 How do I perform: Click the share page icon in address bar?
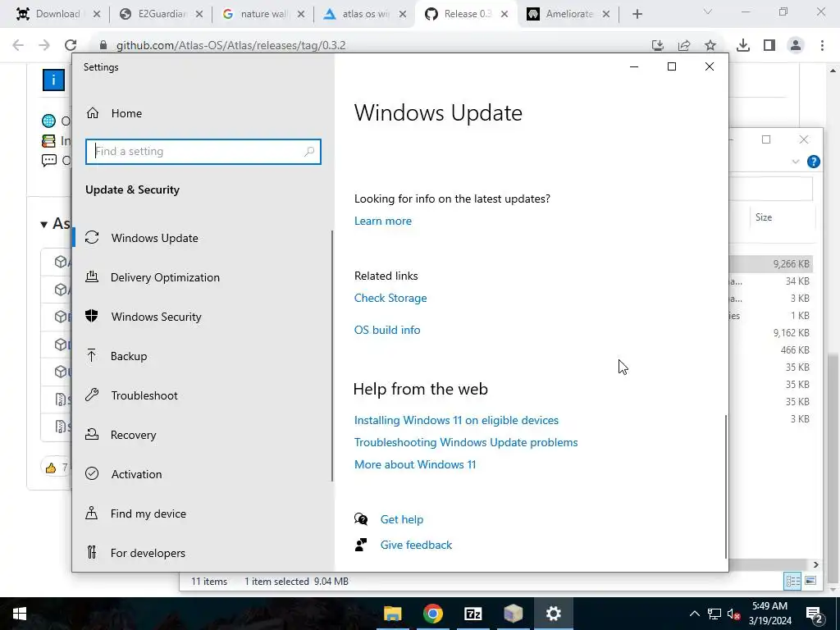(684, 46)
